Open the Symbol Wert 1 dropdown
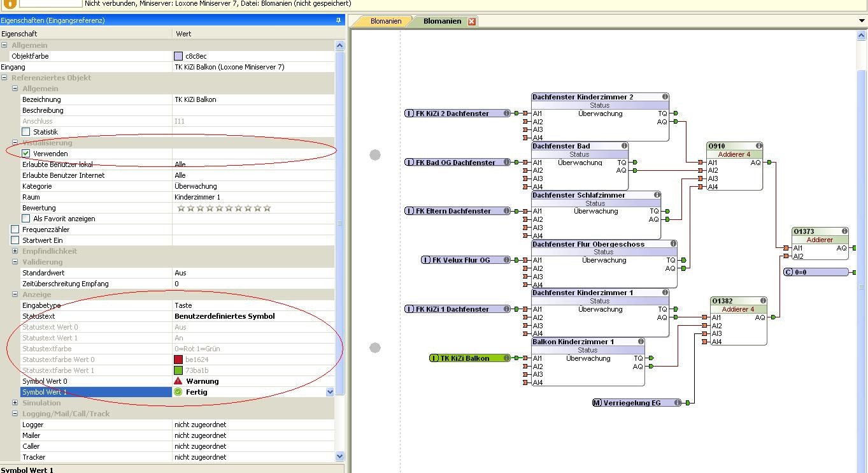 pyautogui.click(x=330, y=392)
